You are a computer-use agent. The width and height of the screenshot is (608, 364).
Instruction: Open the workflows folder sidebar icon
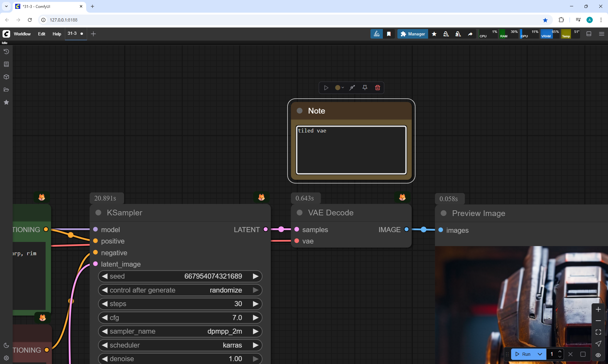click(6, 89)
